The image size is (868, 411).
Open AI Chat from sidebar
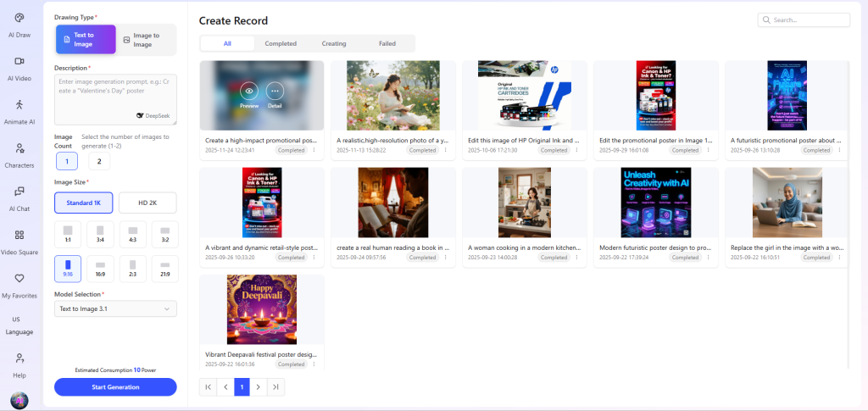coord(19,197)
